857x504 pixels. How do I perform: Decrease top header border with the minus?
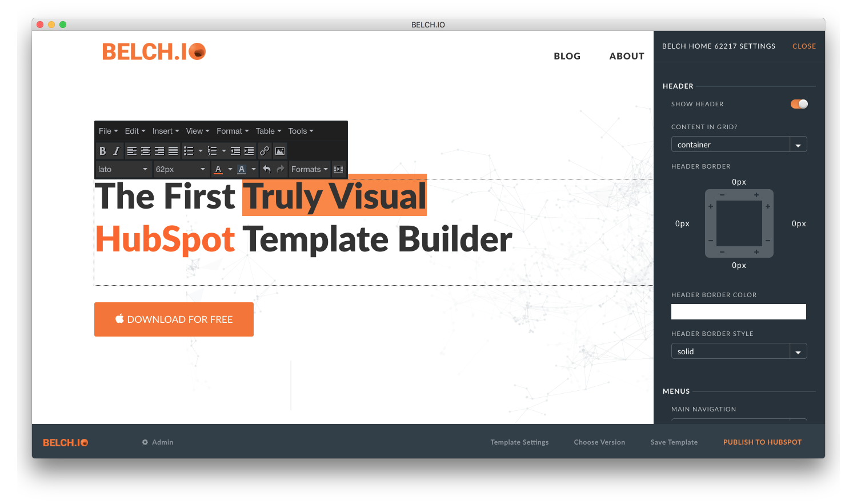coord(722,195)
